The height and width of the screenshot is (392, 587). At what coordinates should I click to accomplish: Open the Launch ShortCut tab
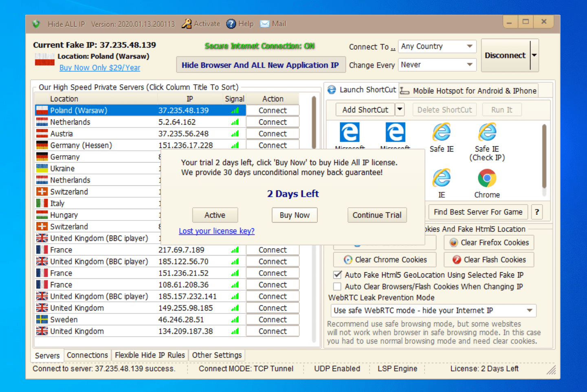362,90
